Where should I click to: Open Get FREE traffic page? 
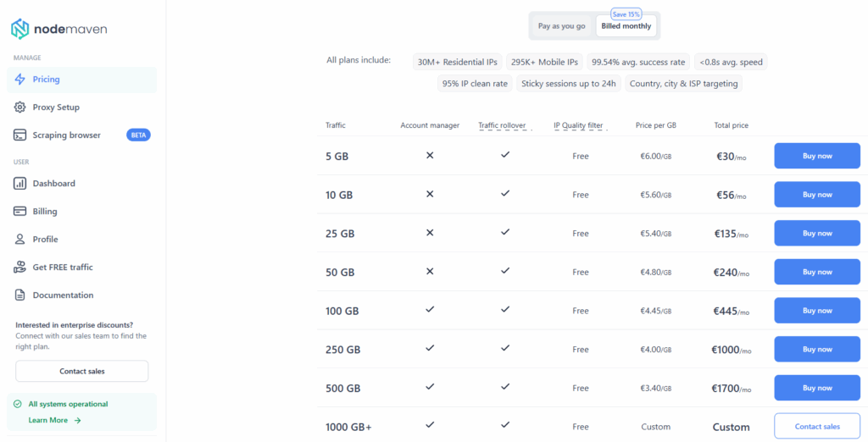pos(82,268)
